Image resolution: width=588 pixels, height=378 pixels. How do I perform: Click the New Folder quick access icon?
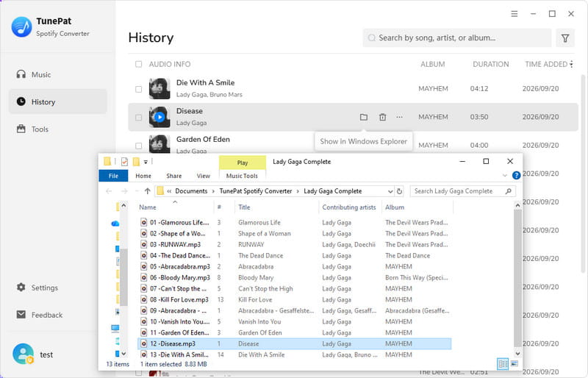136,162
